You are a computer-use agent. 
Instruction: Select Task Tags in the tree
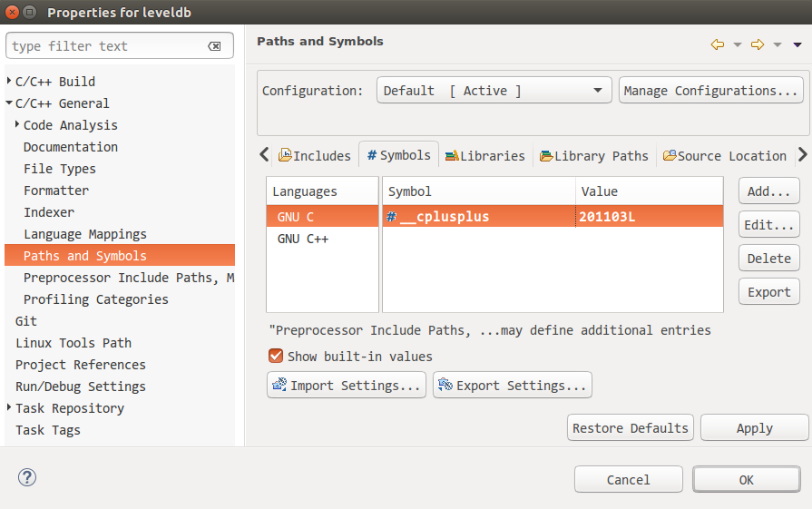48,430
